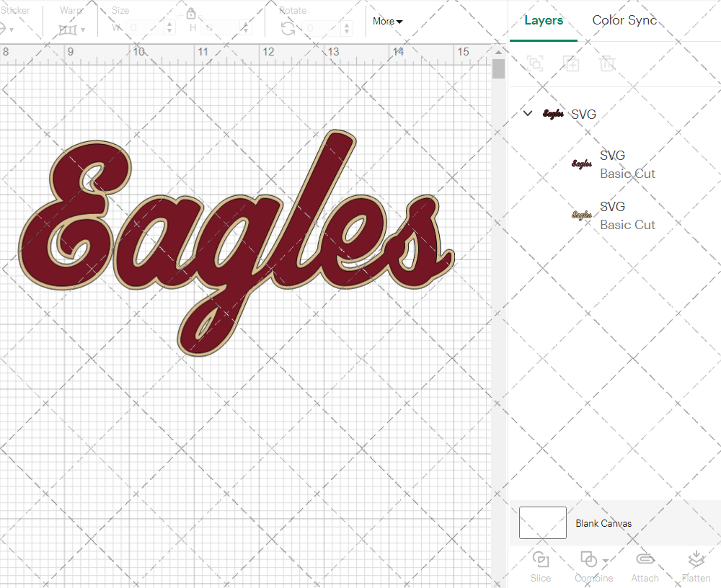Click the Attach icon
Viewport: 721px width, 588px height.
pyautogui.click(x=645, y=564)
